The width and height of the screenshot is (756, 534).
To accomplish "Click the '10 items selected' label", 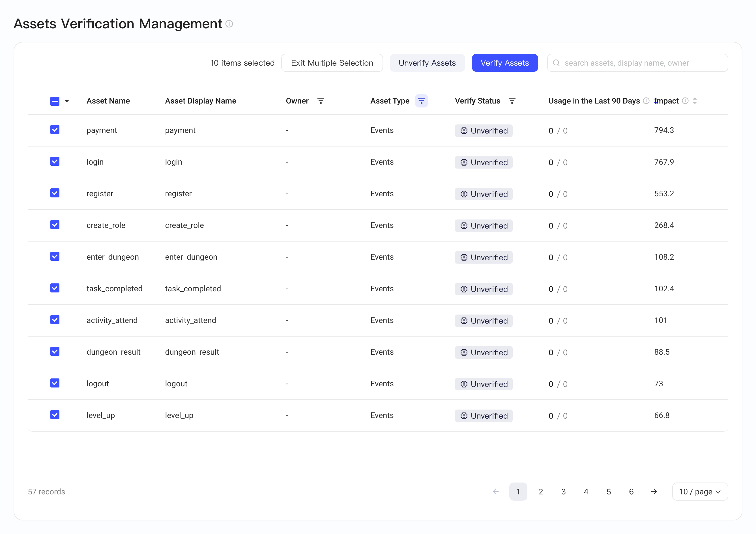I will (x=242, y=63).
